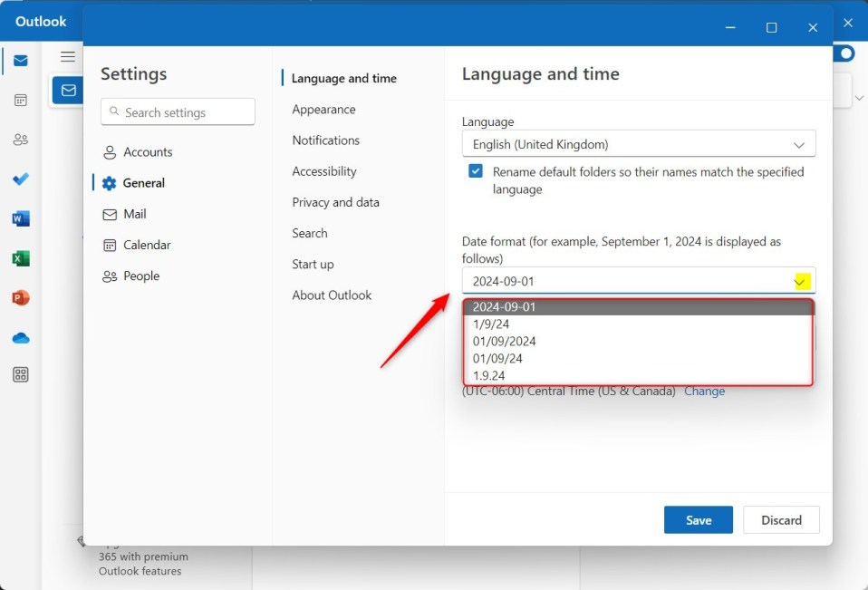This screenshot has height=590, width=868.
Task: Open the Notifications settings section
Action: point(325,140)
